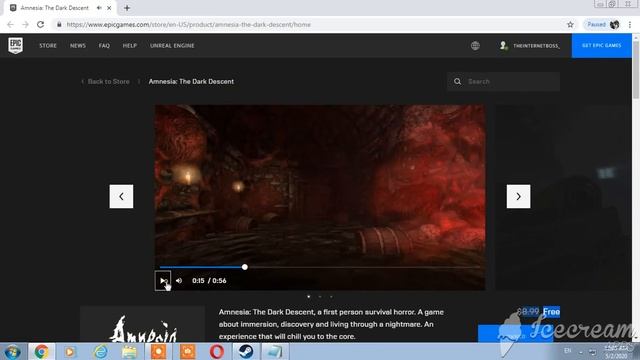The height and width of the screenshot is (360, 640).
Task: Reload the current browser page
Action: (40, 24)
